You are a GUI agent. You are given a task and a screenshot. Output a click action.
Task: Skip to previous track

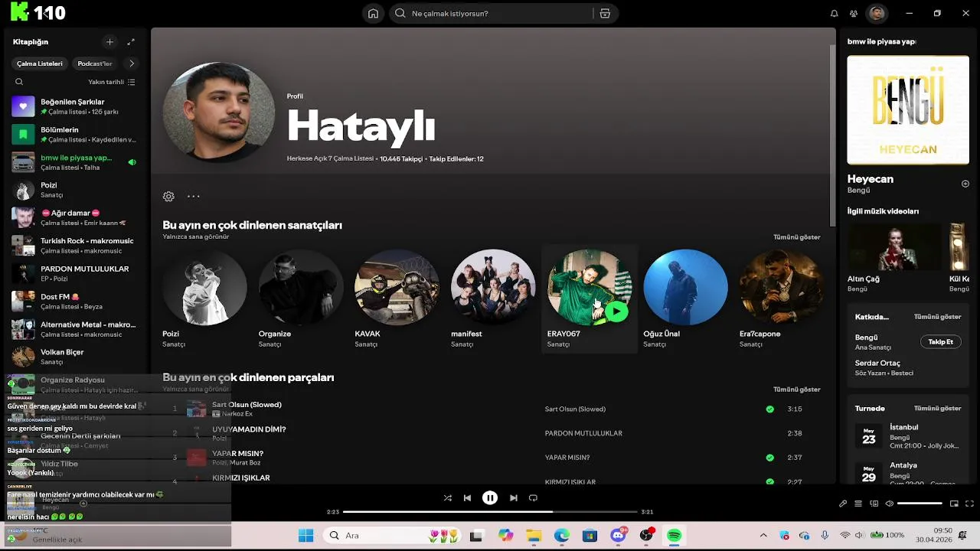pos(467,498)
